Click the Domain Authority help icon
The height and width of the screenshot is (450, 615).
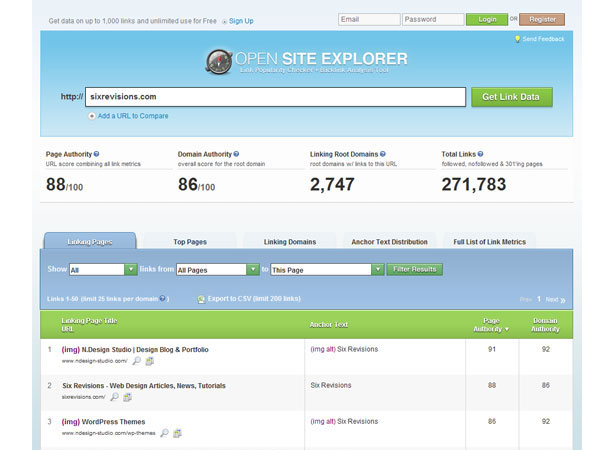click(x=236, y=154)
